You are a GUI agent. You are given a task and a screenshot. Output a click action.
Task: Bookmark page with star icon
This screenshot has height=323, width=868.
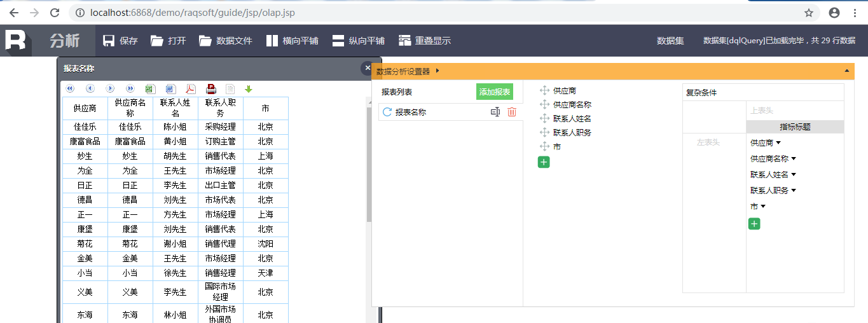(809, 13)
